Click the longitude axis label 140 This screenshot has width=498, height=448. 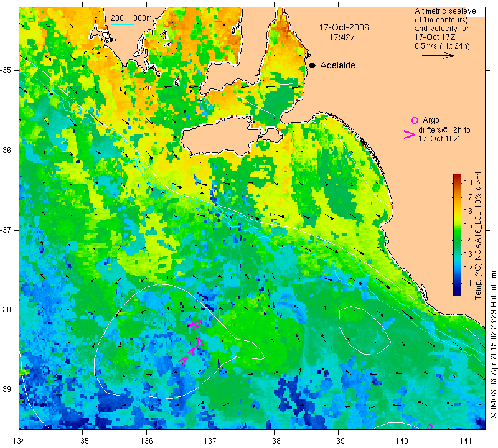pos(402,441)
